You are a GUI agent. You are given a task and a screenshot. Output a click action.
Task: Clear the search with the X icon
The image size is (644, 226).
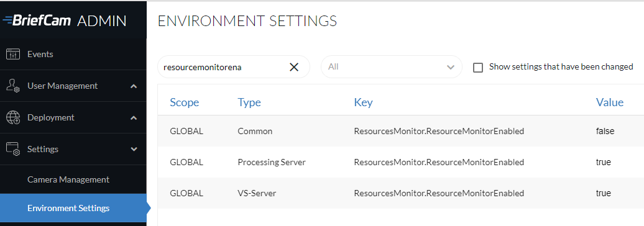pyautogui.click(x=294, y=67)
